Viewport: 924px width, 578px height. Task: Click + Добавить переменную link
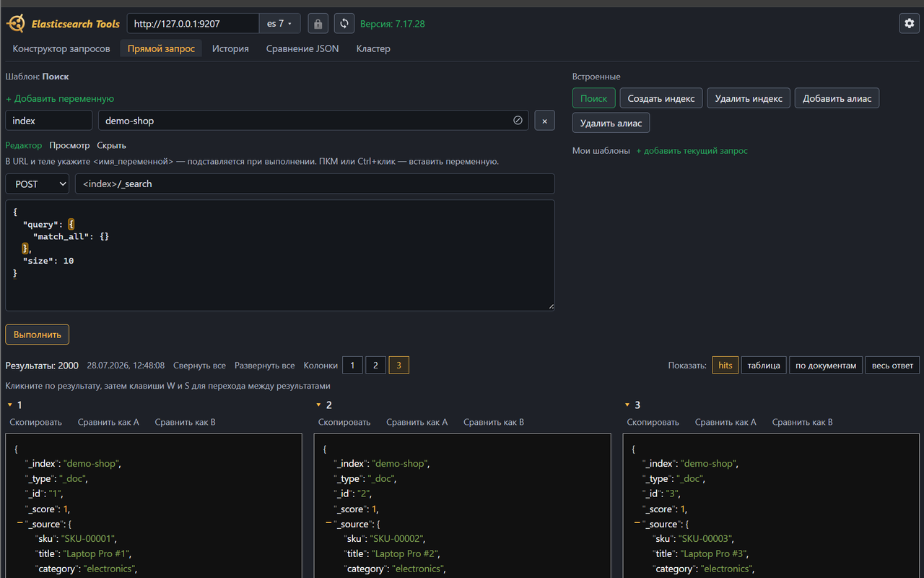tap(60, 98)
